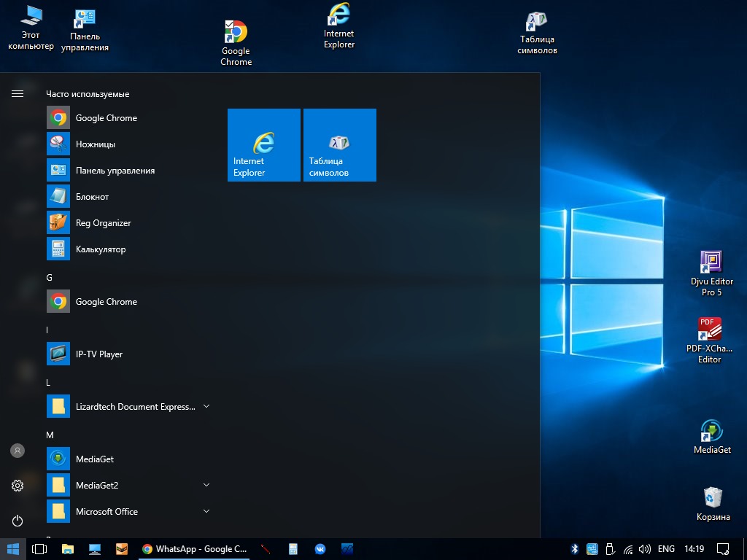This screenshot has height=560, width=747.
Task: Select Таблица символов desktop shortcut
Action: 537,32
